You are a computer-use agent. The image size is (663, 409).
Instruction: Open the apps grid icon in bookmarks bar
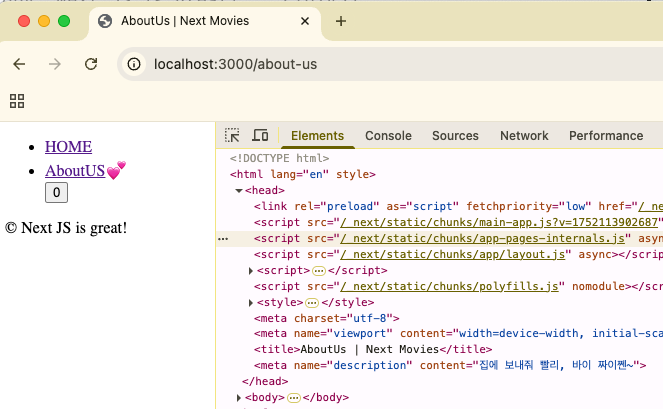(x=17, y=101)
